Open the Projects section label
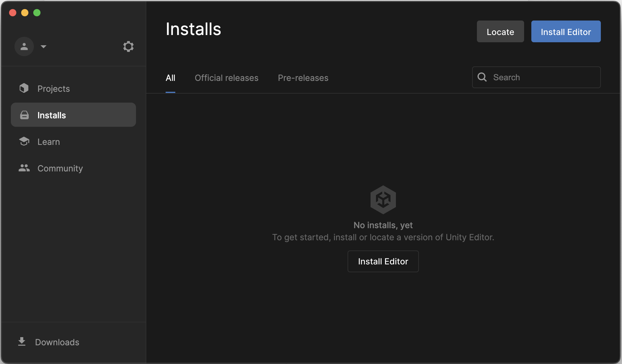The width and height of the screenshot is (622, 364). coord(53,89)
